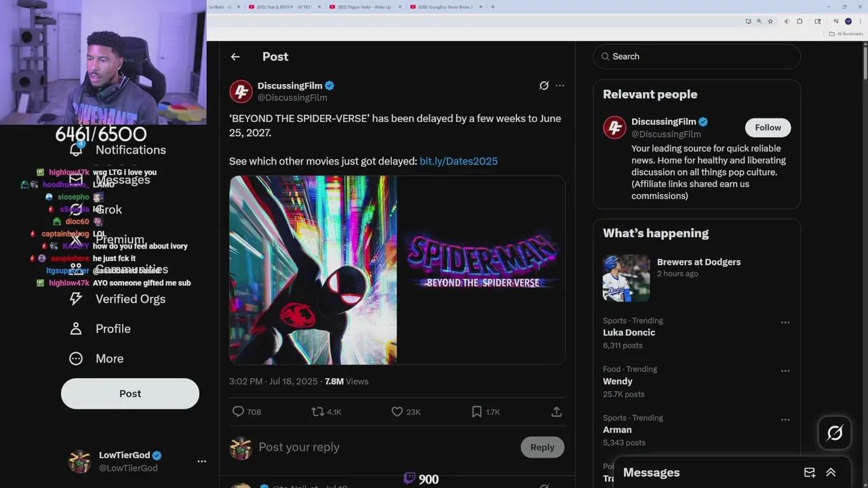
Task: Open the bit.ly/Dates2025 link
Action: 458,161
